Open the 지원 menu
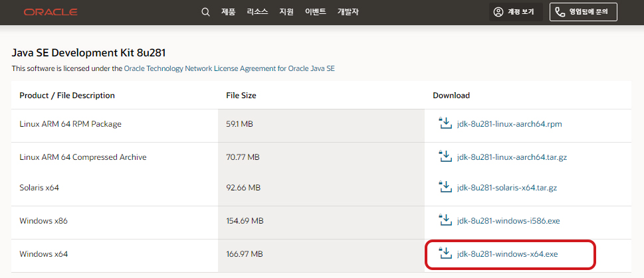644x278 pixels. click(x=286, y=12)
